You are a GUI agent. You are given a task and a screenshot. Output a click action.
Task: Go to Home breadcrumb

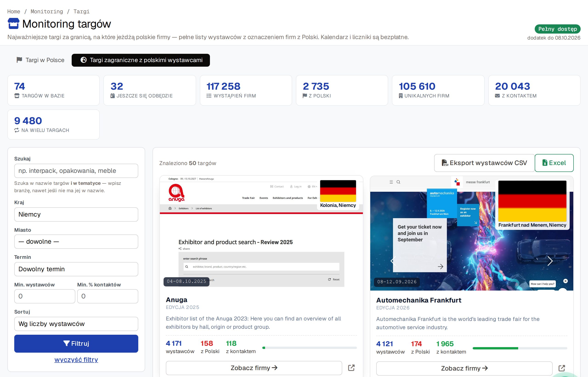pyautogui.click(x=14, y=11)
